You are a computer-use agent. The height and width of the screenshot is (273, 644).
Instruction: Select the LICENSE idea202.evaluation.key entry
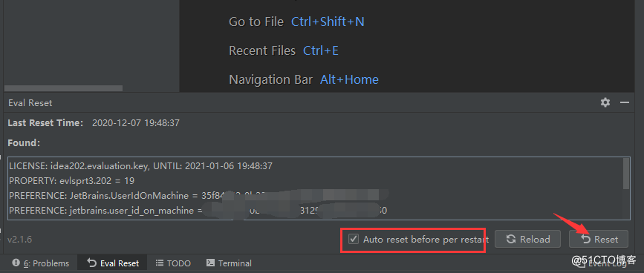[x=140, y=166]
